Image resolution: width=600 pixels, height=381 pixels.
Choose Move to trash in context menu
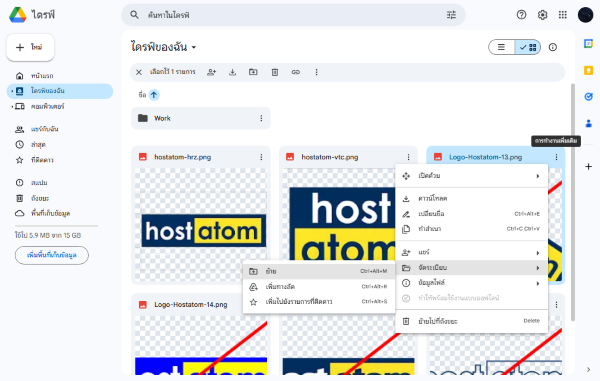click(x=471, y=321)
